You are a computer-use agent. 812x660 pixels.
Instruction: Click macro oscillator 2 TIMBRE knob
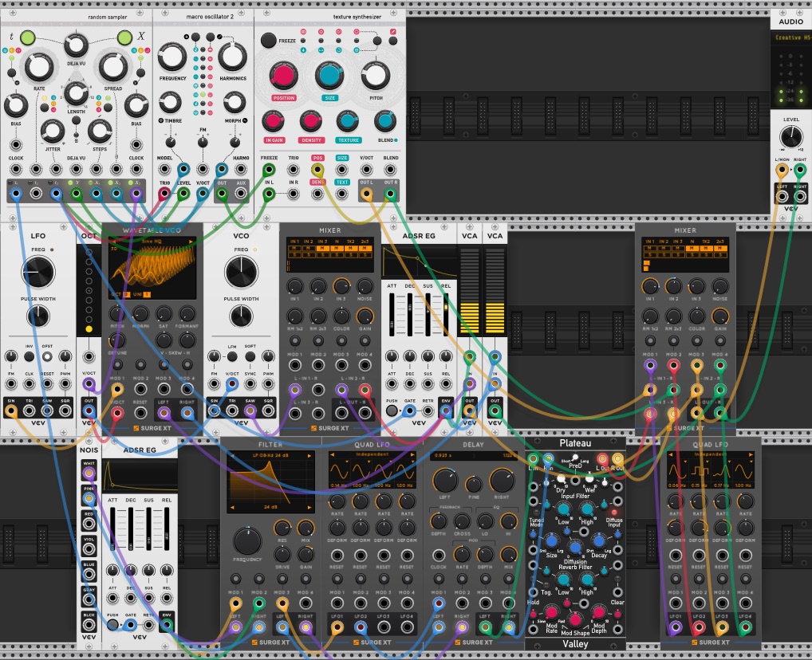pos(170,103)
